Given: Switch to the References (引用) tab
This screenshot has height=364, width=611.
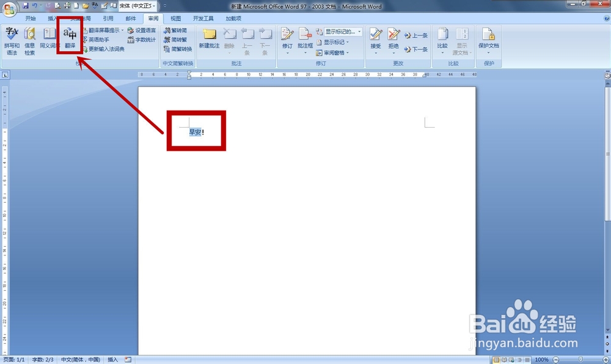Looking at the screenshot, I should (108, 18).
